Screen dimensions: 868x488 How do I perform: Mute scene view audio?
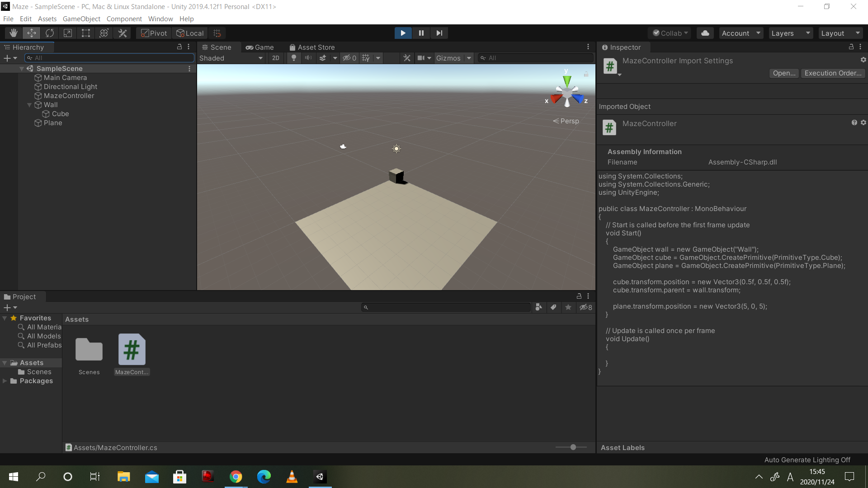click(308, 58)
